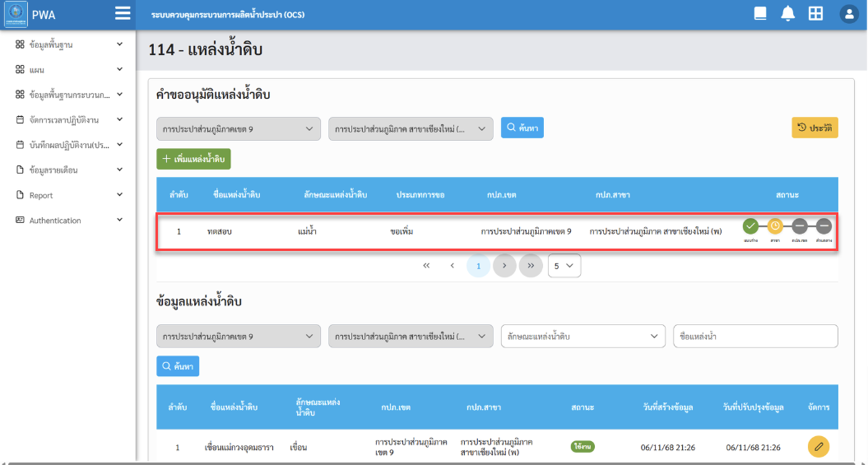Screen dimensions: 868x465
Task: Click the ทดสอบ source name cell
Action: click(219, 231)
